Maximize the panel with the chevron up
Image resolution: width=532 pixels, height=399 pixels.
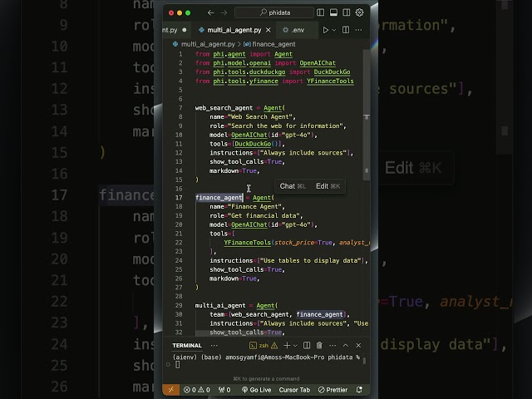coord(346,346)
